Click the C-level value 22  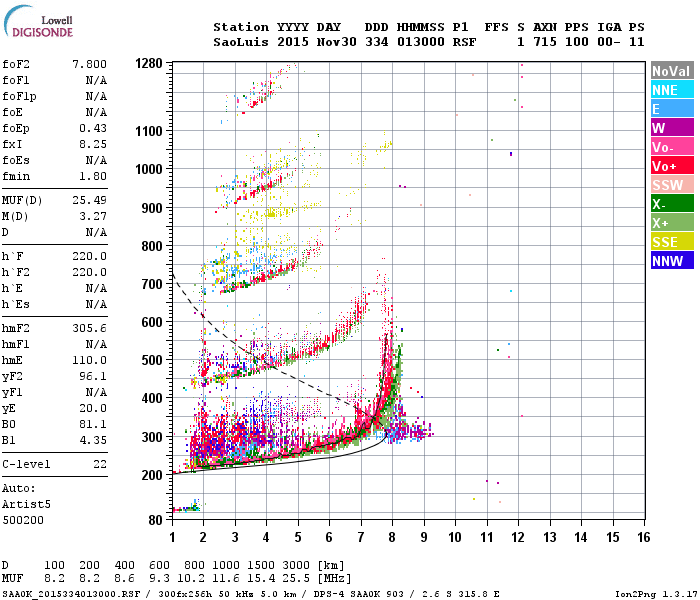100,464
